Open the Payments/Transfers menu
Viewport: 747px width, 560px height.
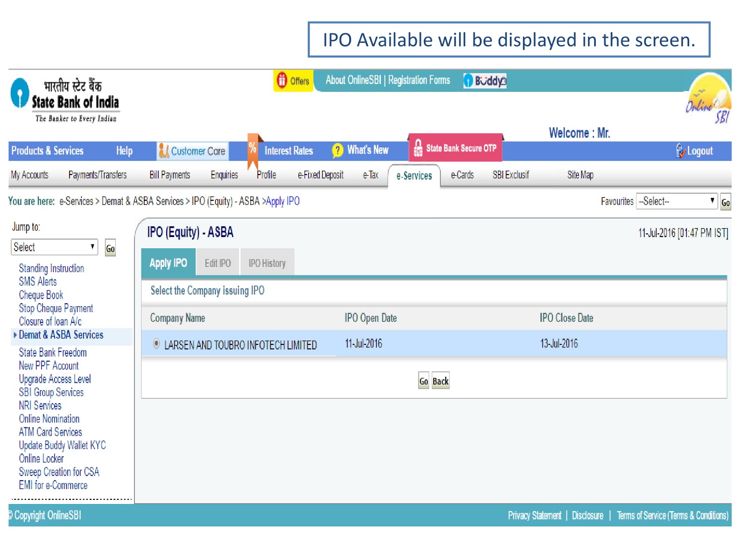[98, 175]
